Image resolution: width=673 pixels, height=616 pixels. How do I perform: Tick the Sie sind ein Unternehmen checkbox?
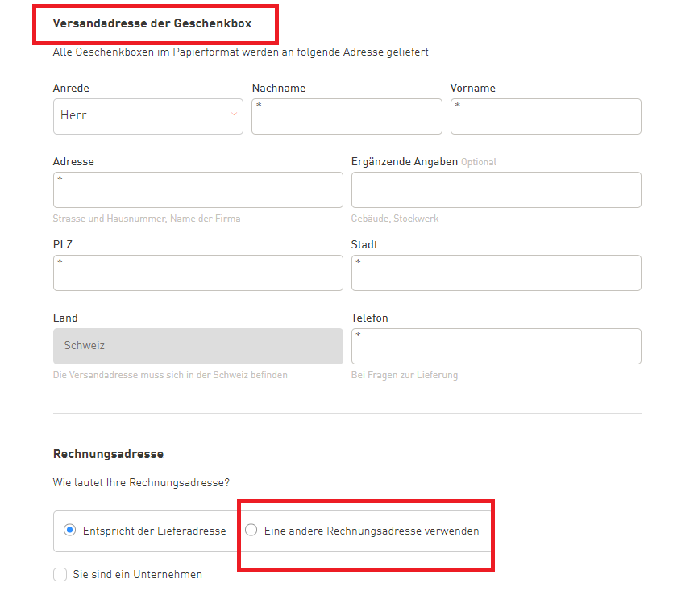coord(60,575)
